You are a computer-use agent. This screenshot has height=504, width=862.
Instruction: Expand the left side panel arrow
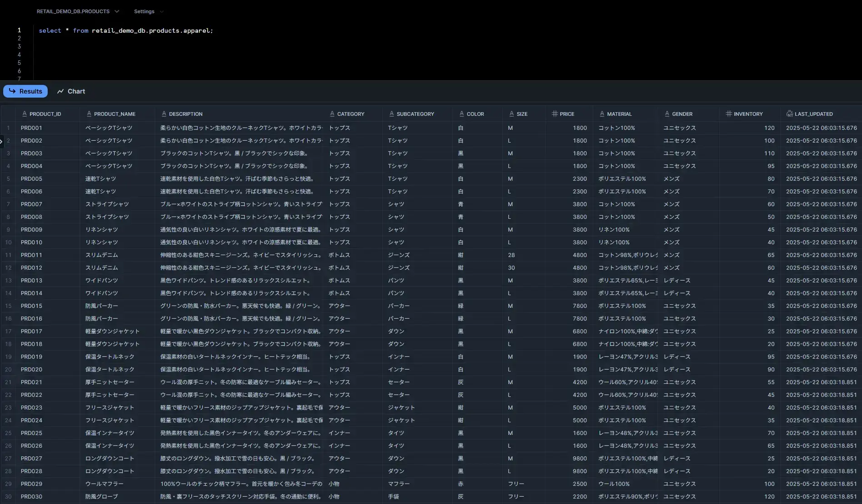[x=1, y=142]
